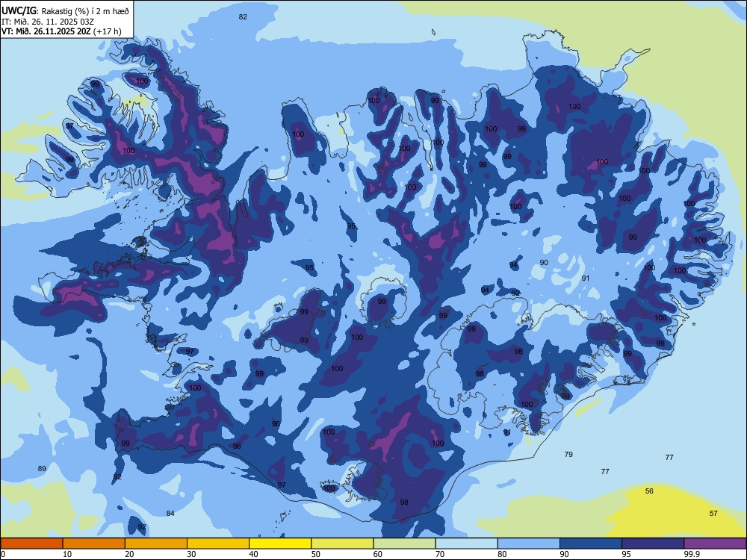Select the dark navy 95–99.9 legend swatch
This screenshot has height=560, width=747.
(x=653, y=544)
